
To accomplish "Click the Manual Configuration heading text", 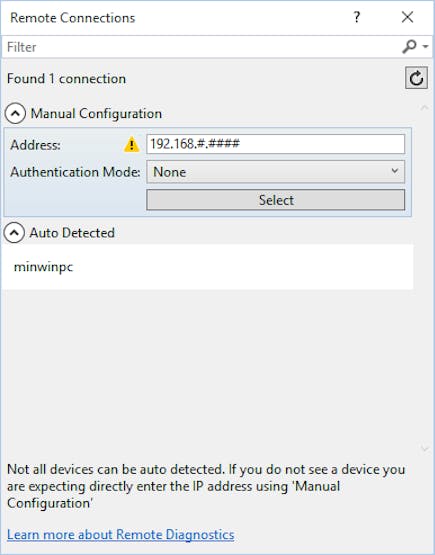I will coord(96,114).
